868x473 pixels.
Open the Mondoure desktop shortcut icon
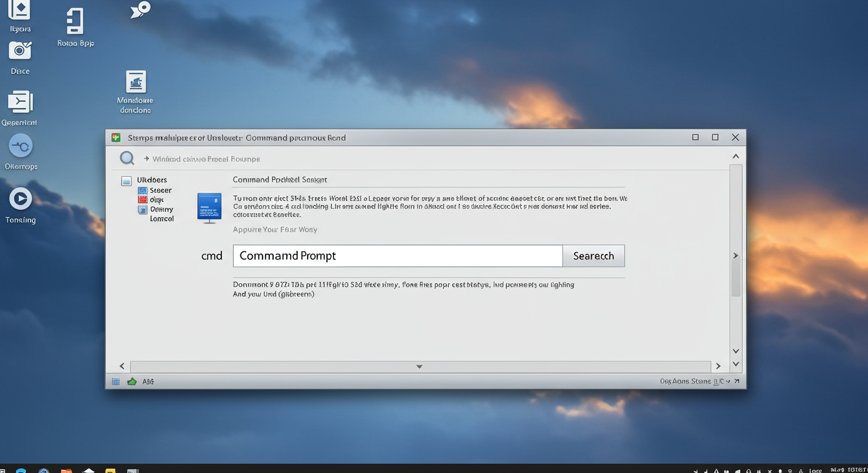coord(136,82)
